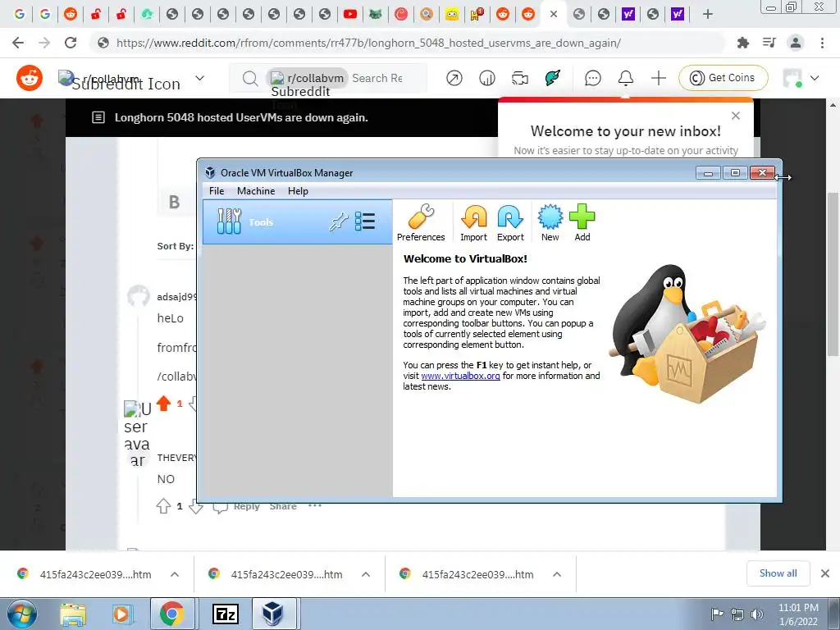Close the active Chrome tab
840x630 pixels.
(x=554, y=15)
